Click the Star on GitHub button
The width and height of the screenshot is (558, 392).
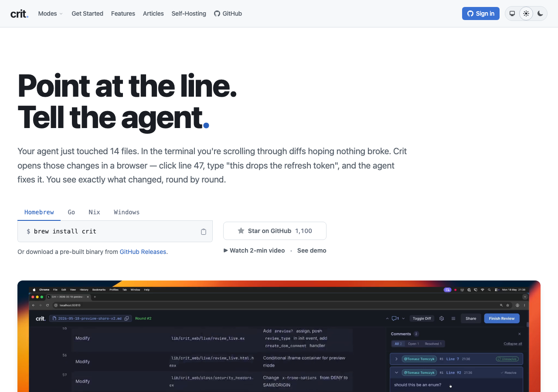pyautogui.click(x=275, y=231)
